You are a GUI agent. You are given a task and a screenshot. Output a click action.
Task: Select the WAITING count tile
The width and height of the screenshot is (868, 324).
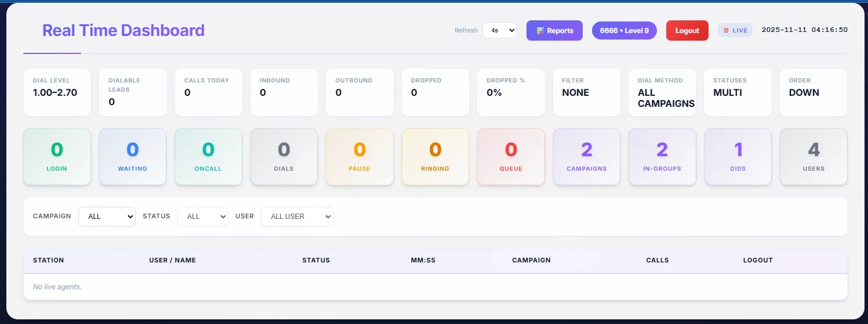click(x=133, y=157)
